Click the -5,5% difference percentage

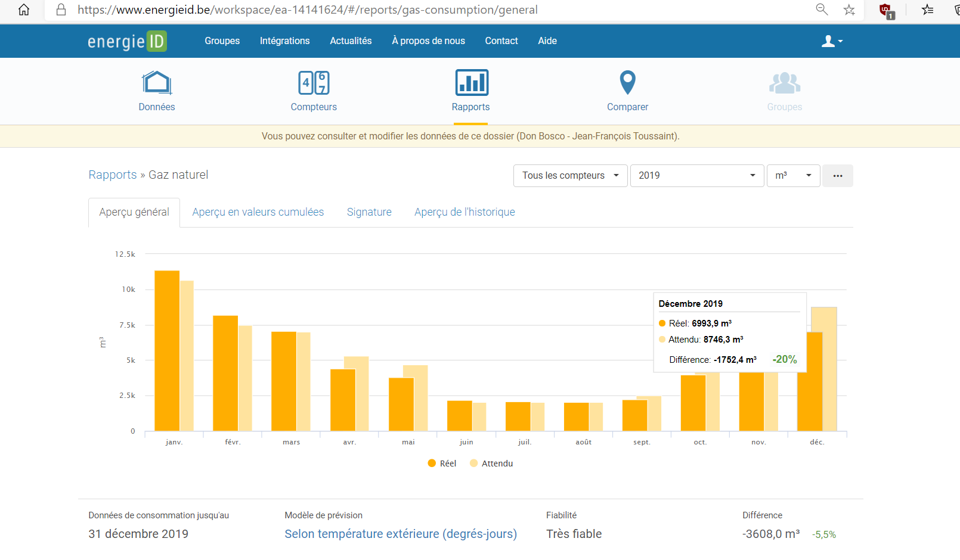pyautogui.click(x=824, y=535)
